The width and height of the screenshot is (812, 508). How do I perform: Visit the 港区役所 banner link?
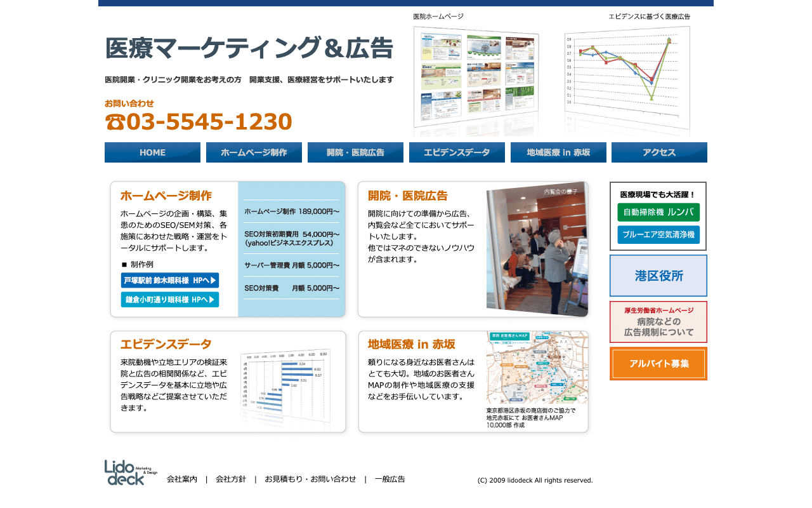[658, 276]
